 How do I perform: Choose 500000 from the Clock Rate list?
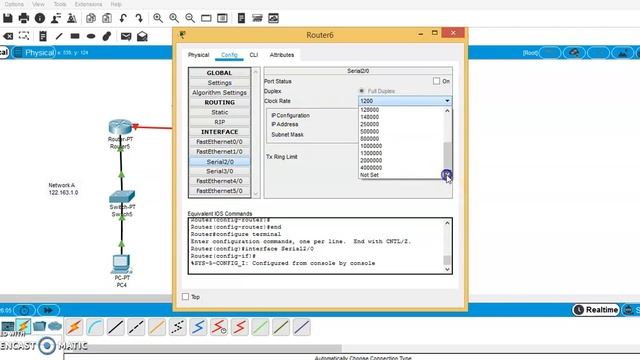tap(369, 132)
